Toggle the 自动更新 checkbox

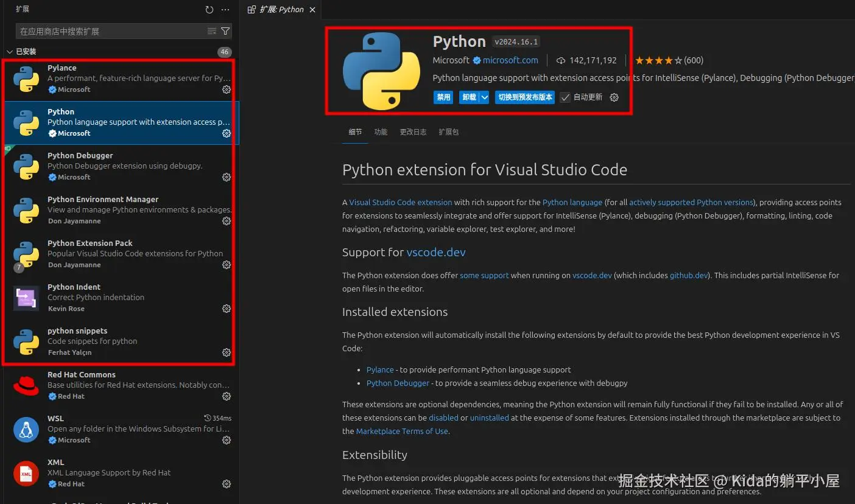coord(566,97)
